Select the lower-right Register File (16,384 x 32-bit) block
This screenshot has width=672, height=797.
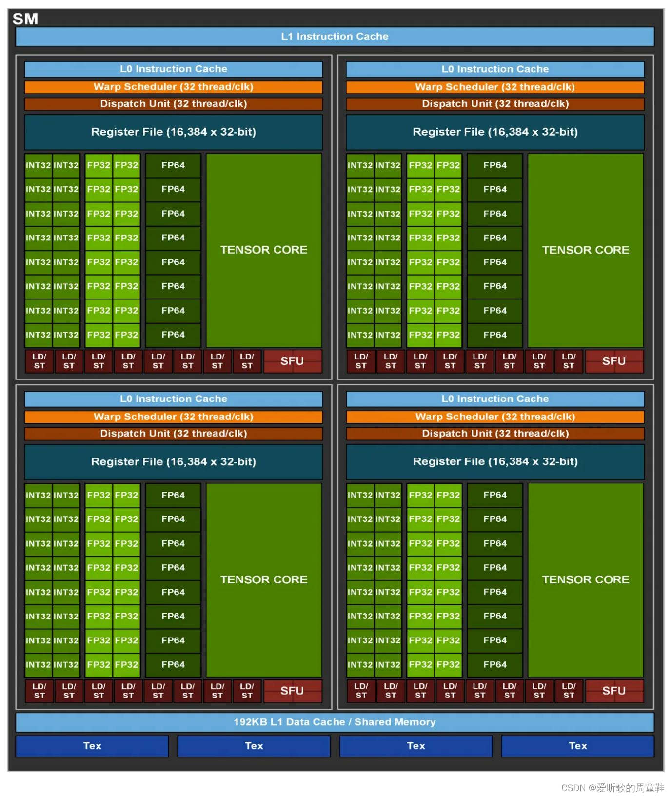pyautogui.click(x=495, y=462)
